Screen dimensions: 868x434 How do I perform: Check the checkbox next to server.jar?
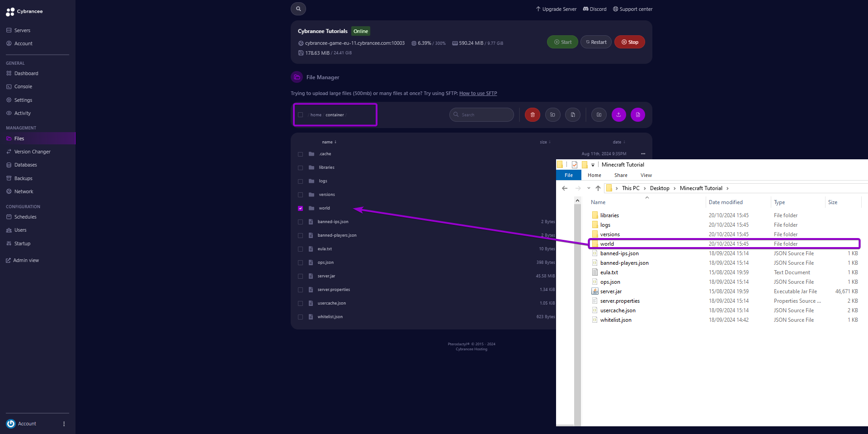point(301,276)
